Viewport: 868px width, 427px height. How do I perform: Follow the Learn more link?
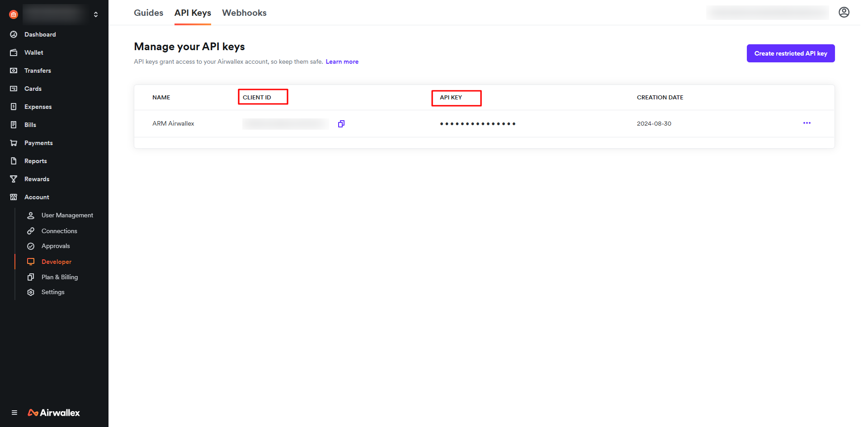[x=342, y=62]
